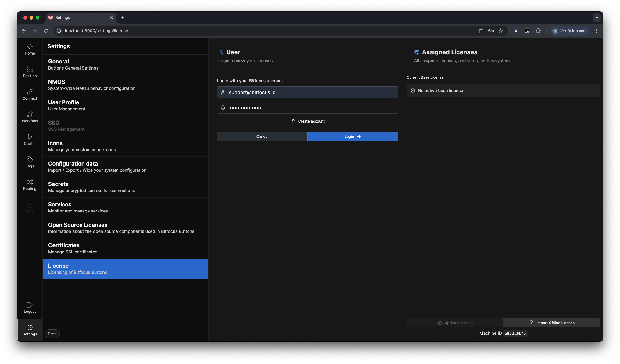Focus the email field support@bitfocus.io
This screenshot has width=620, height=364.
click(x=307, y=92)
